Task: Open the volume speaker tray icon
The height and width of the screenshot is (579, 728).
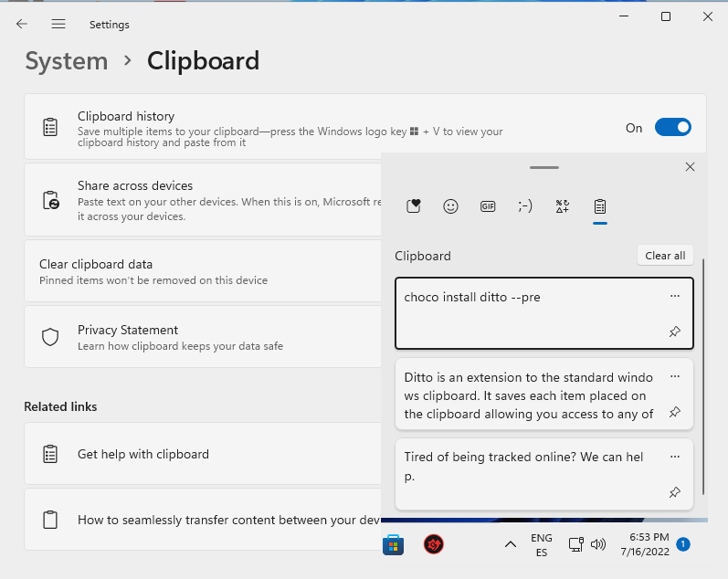Action: coord(598,544)
